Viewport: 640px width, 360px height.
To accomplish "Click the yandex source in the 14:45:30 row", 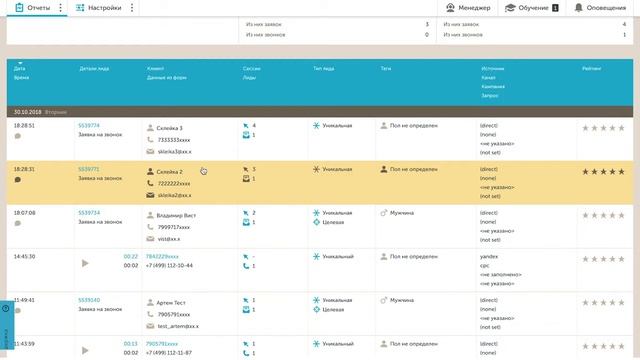I will pyautogui.click(x=489, y=257).
